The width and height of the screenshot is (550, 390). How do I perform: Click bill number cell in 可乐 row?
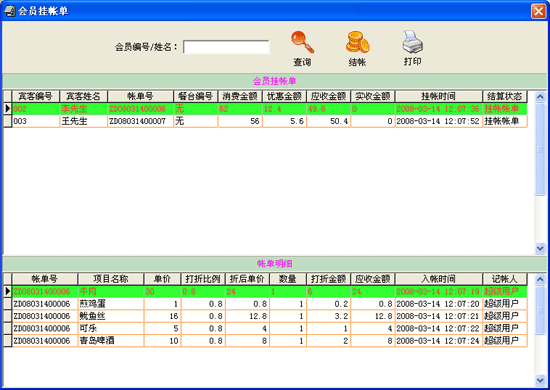[45, 328]
